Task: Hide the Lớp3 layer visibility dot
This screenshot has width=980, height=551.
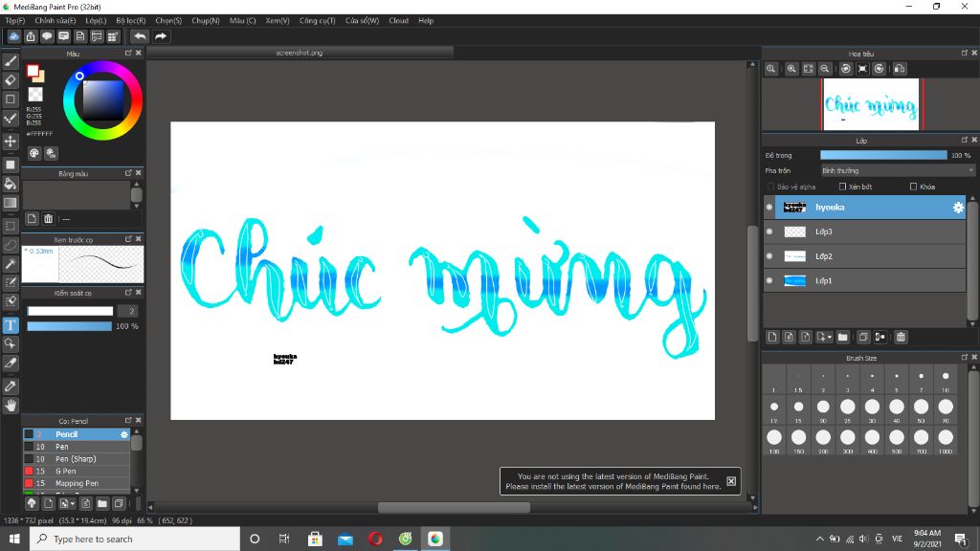Action: tap(769, 231)
